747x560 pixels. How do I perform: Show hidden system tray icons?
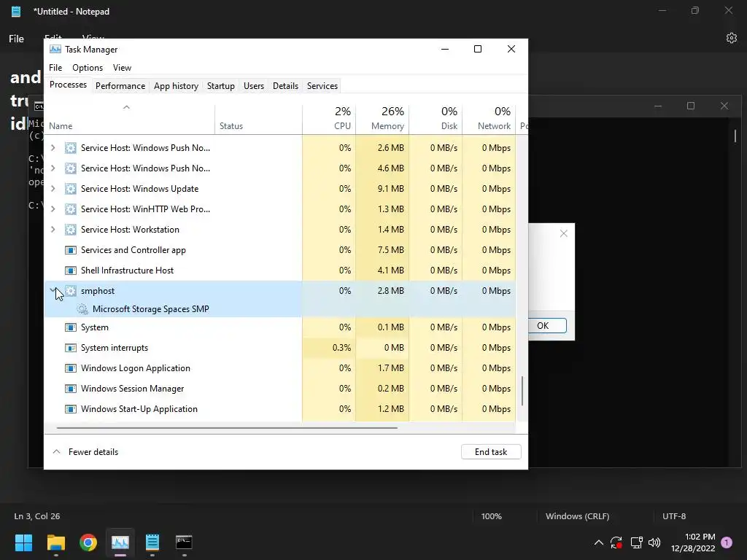pyautogui.click(x=599, y=542)
